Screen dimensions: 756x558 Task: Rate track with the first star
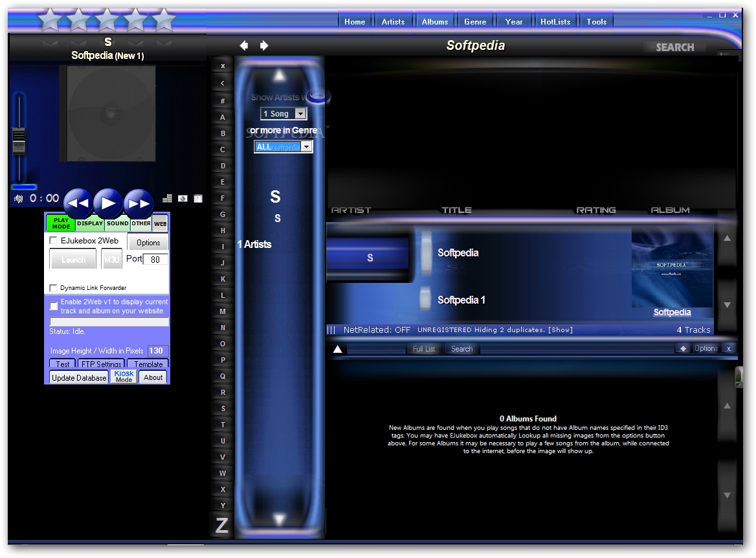(x=50, y=20)
